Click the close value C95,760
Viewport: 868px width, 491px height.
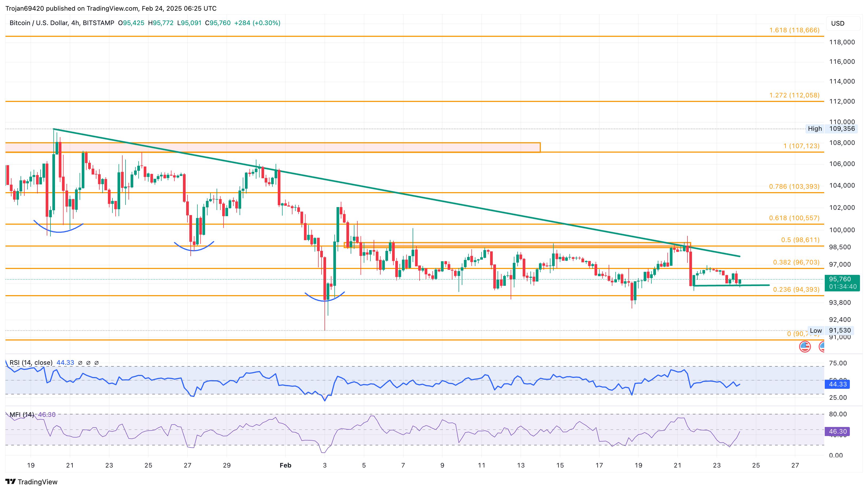(x=218, y=23)
